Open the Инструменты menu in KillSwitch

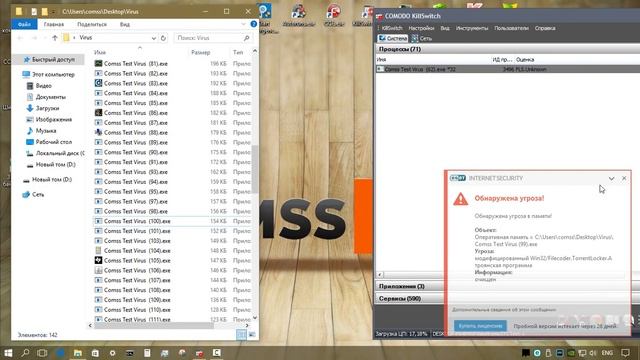click(x=471, y=28)
